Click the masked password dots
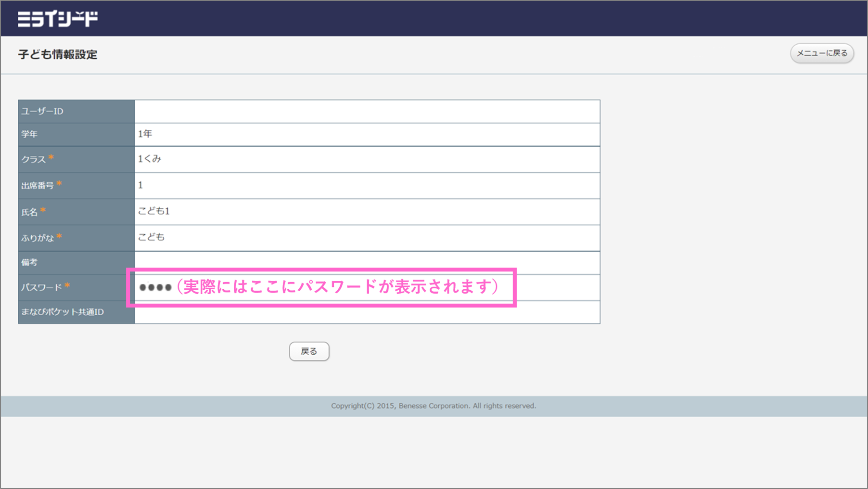Image resolution: width=868 pixels, height=489 pixels. click(155, 287)
